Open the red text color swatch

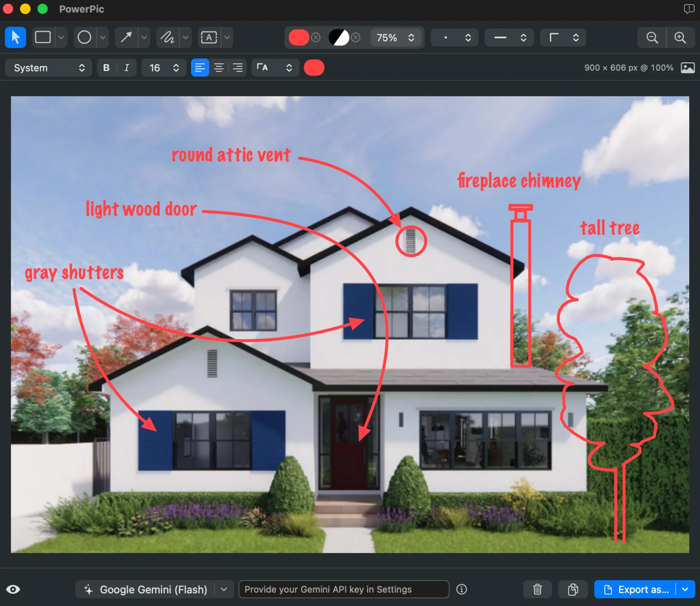tap(314, 68)
